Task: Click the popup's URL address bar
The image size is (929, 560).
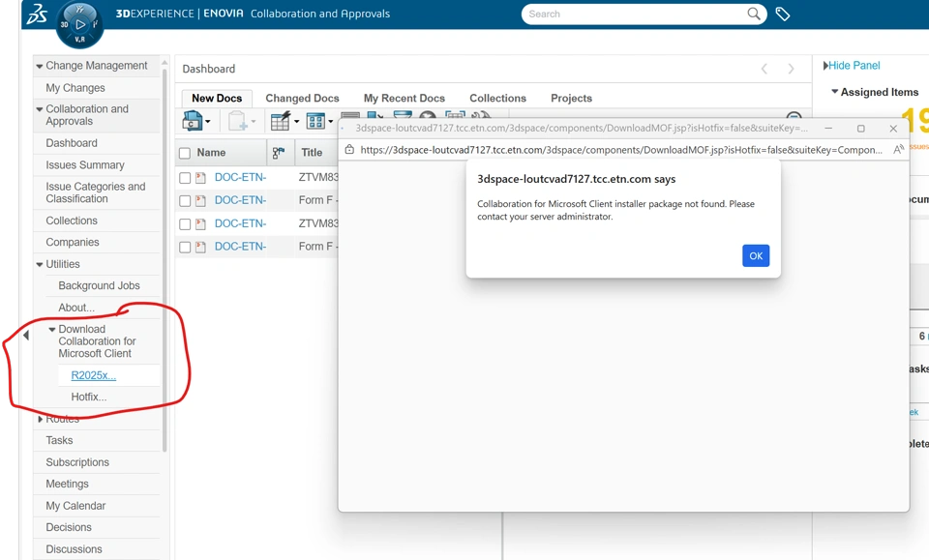Action: pyautogui.click(x=621, y=150)
